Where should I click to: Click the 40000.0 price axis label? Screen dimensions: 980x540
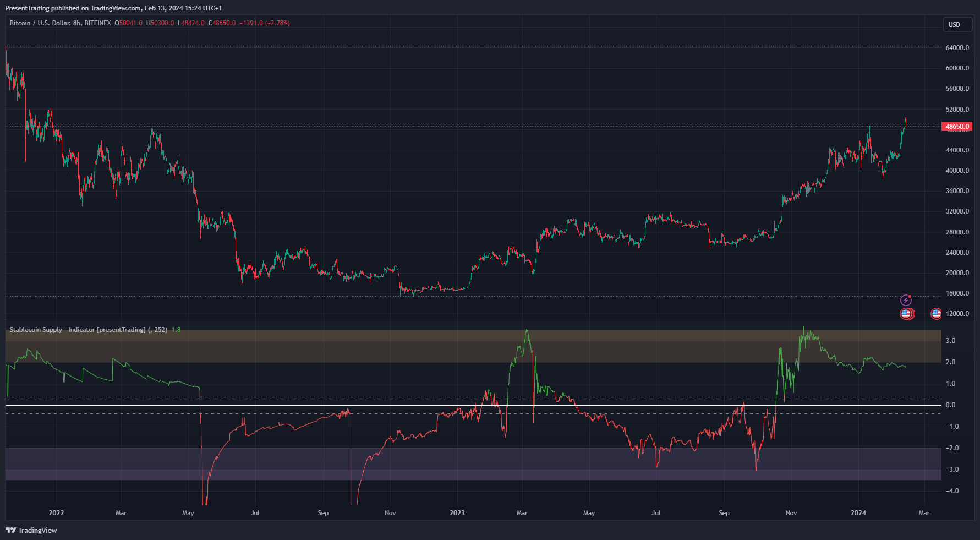coord(957,171)
